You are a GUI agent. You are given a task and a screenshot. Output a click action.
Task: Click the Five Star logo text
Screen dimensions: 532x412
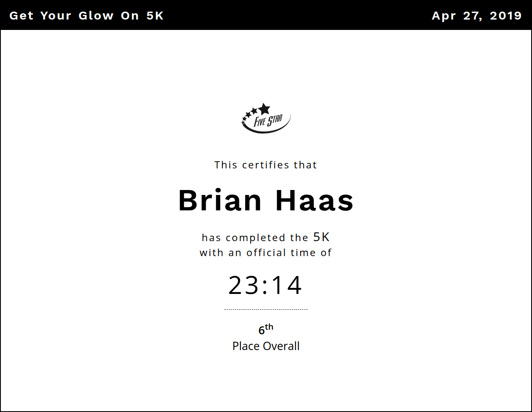[268, 121]
